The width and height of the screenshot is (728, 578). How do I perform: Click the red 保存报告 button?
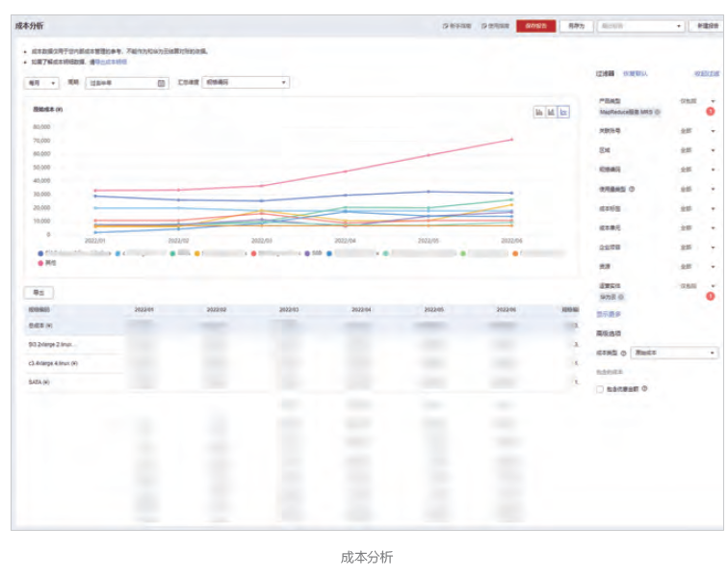click(535, 26)
